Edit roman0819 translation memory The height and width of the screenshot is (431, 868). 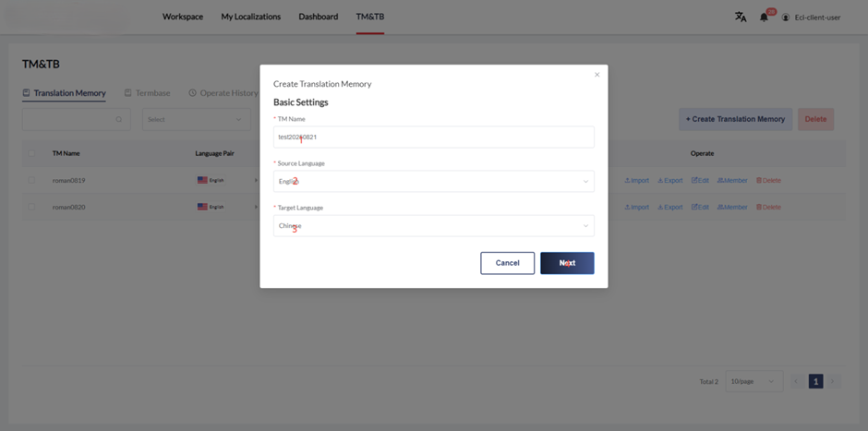(700, 180)
